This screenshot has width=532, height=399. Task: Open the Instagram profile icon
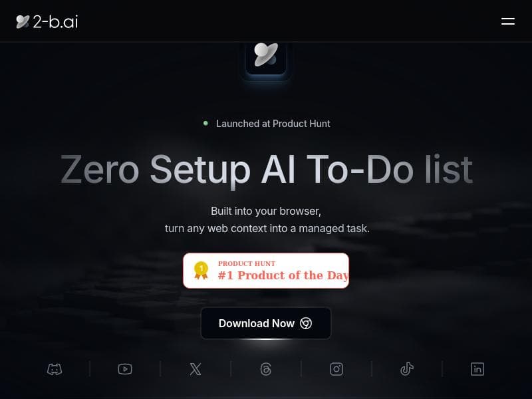click(336, 369)
